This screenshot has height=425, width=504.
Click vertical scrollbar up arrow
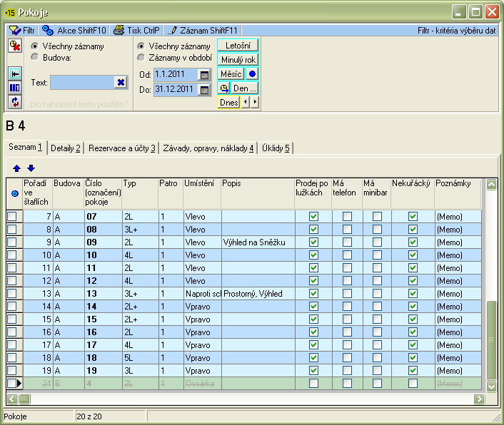point(491,185)
